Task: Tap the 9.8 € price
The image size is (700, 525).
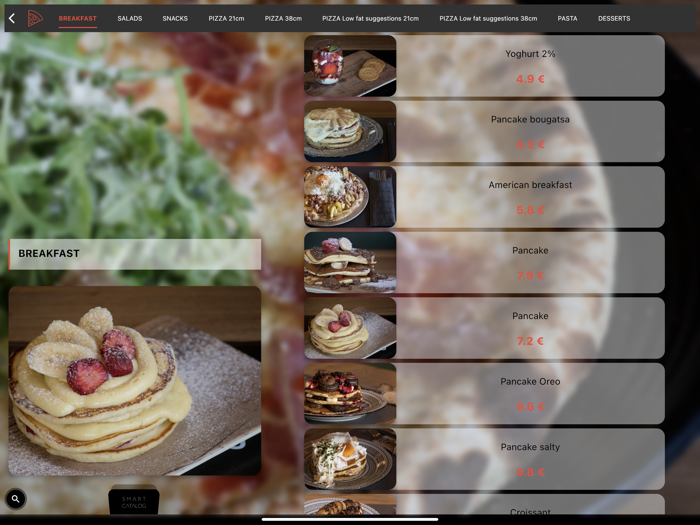Action: [530, 472]
